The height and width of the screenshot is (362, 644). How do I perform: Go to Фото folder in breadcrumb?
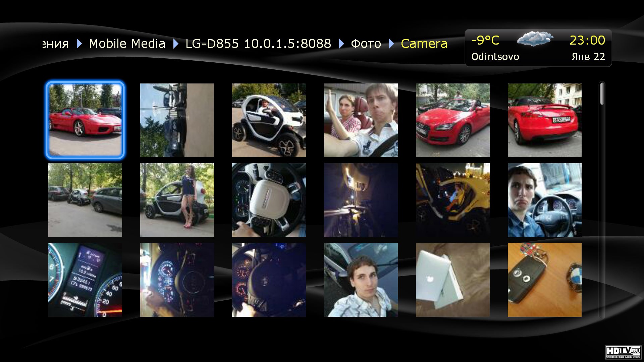click(x=366, y=44)
